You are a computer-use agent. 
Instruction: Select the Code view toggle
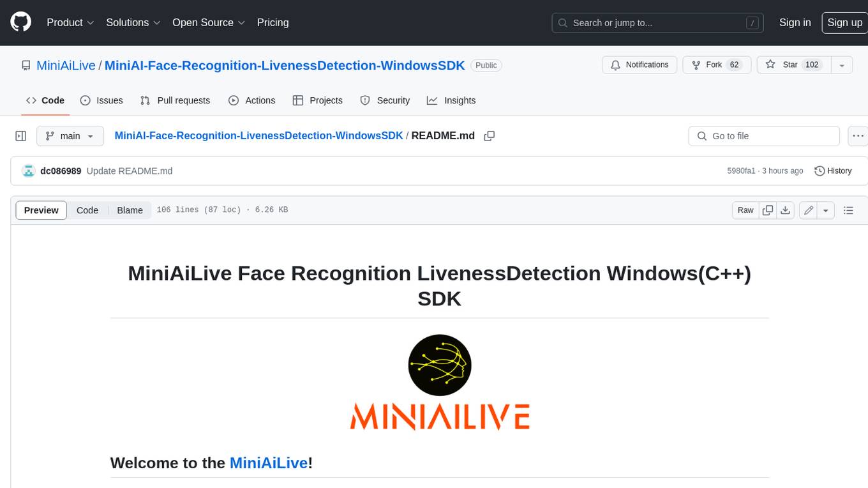[87, 210]
